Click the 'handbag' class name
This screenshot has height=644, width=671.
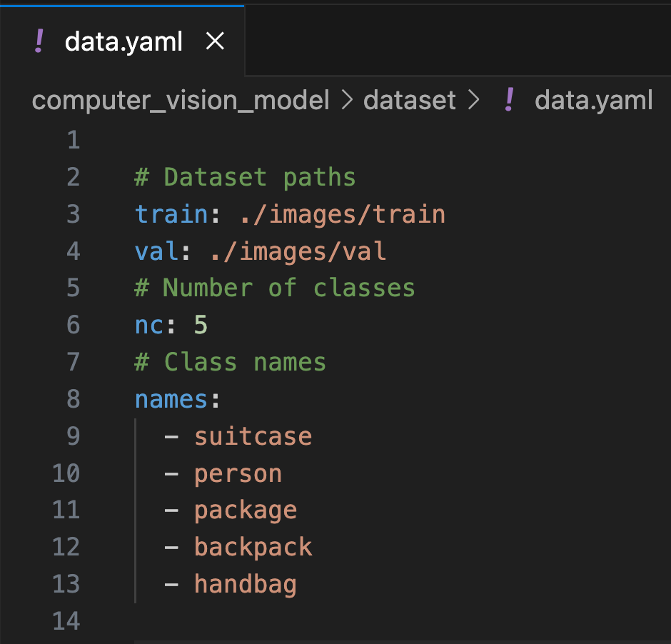[245, 585]
